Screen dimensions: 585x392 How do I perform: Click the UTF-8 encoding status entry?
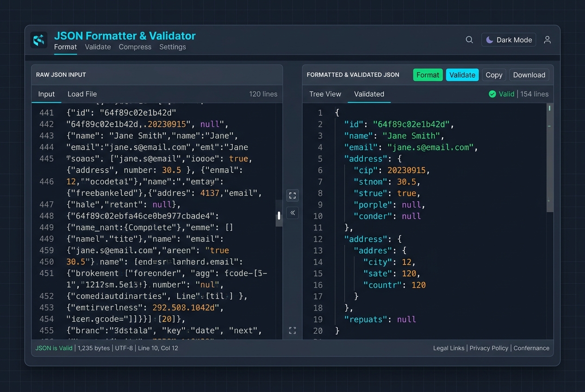[x=124, y=348]
